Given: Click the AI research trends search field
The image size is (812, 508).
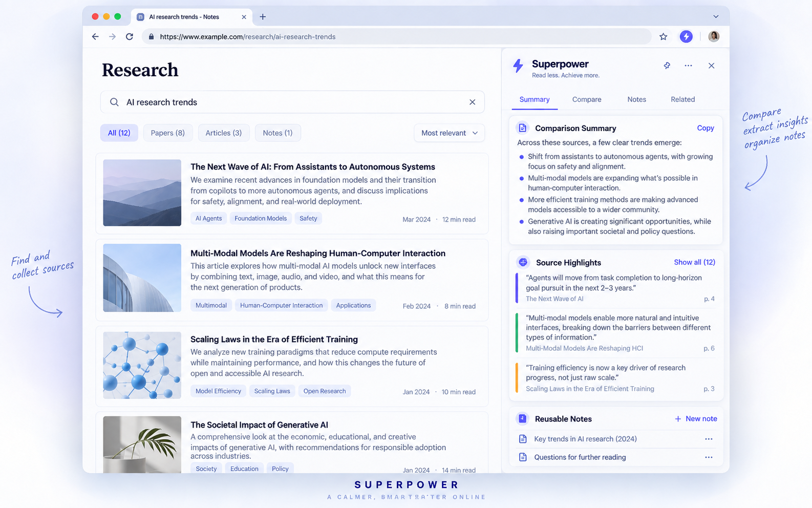Looking at the screenshot, I should [x=292, y=102].
